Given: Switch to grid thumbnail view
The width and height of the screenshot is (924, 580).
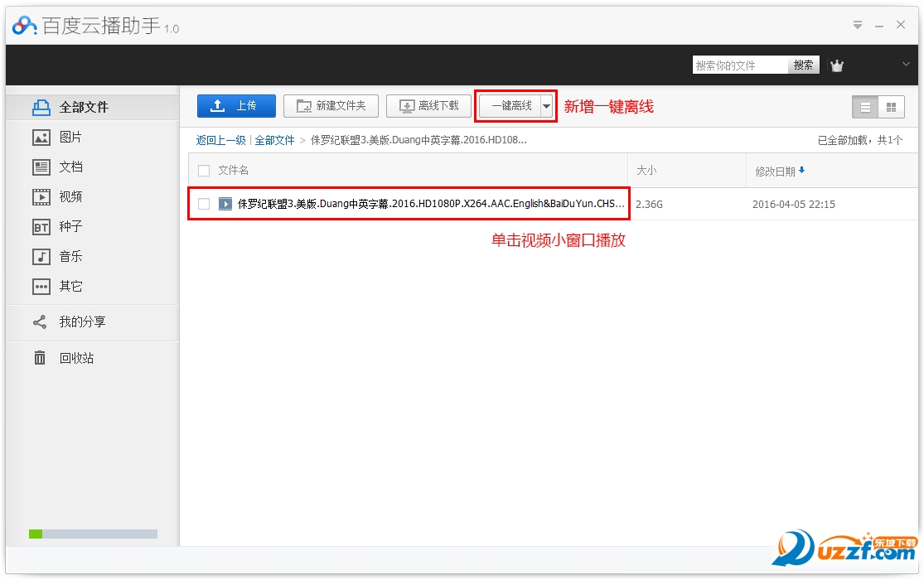Looking at the screenshot, I should 891,107.
